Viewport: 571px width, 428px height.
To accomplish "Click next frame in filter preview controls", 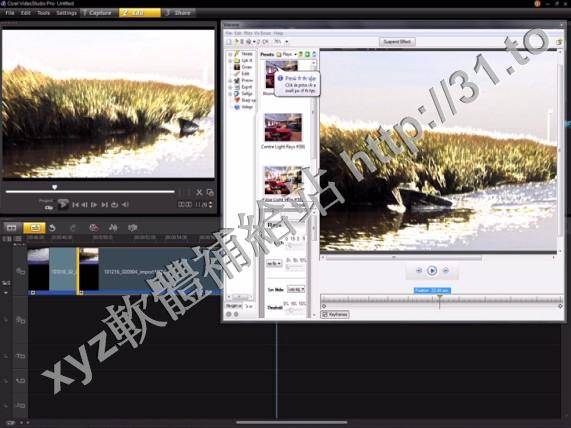I will 445,271.
